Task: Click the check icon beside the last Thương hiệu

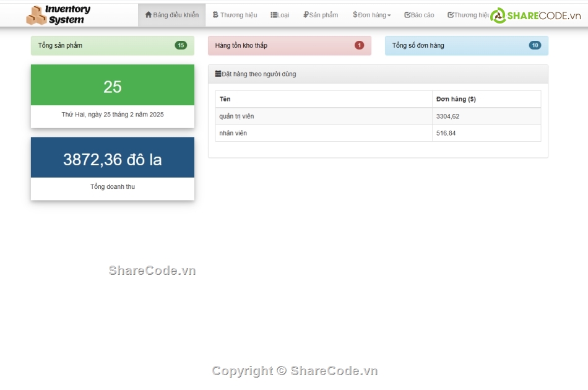Action: coord(451,15)
